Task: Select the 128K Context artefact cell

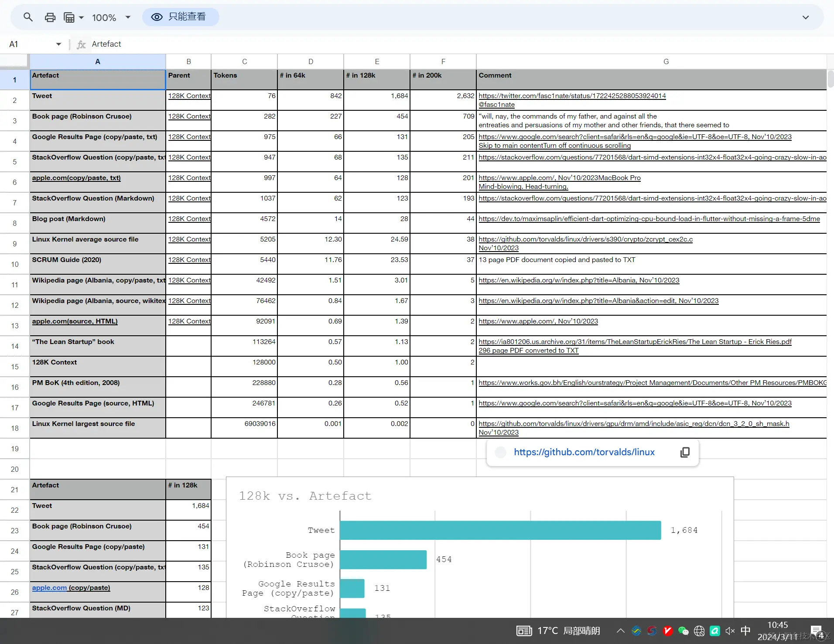Action: point(98,366)
